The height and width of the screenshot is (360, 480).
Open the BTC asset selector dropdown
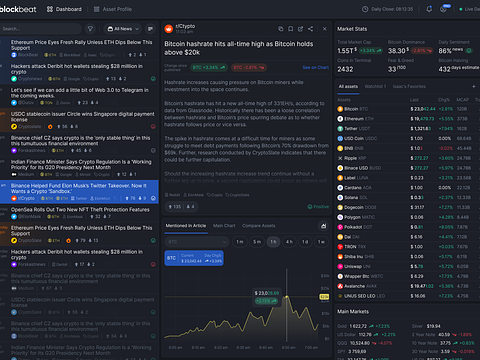197,242
